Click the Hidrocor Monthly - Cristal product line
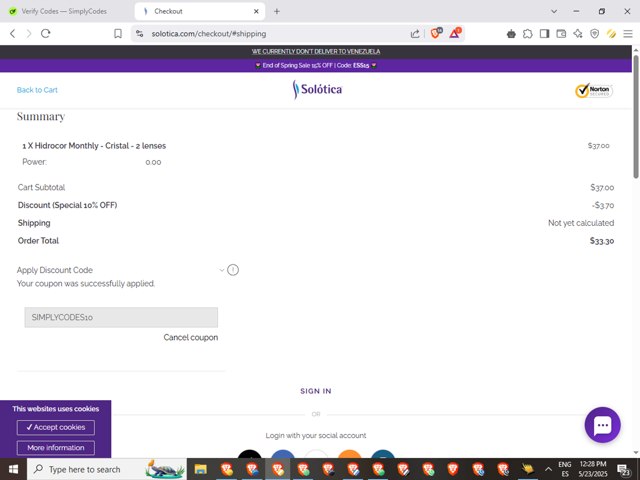The height and width of the screenshot is (480, 640). (94, 146)
